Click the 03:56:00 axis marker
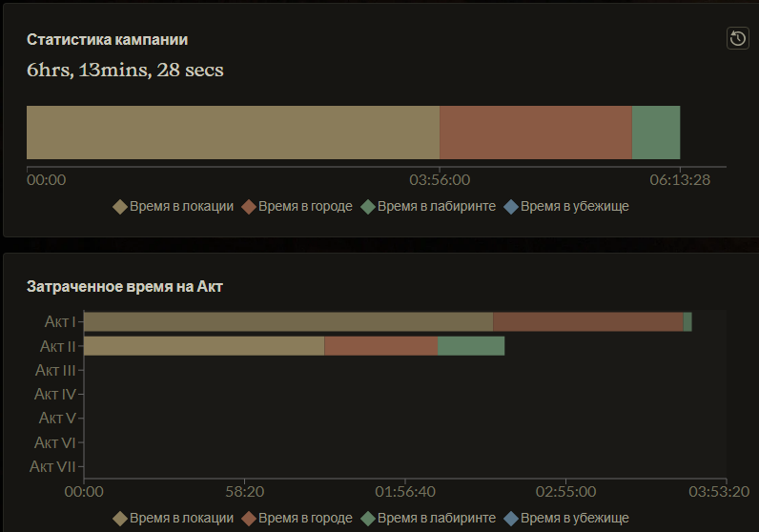759x532 pixels. point(440,180)
